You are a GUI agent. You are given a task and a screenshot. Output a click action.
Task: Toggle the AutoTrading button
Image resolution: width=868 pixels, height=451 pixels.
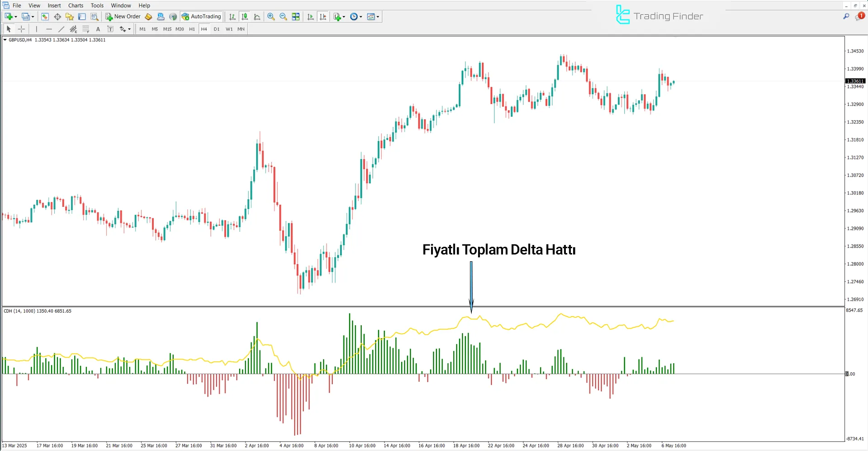201,17
